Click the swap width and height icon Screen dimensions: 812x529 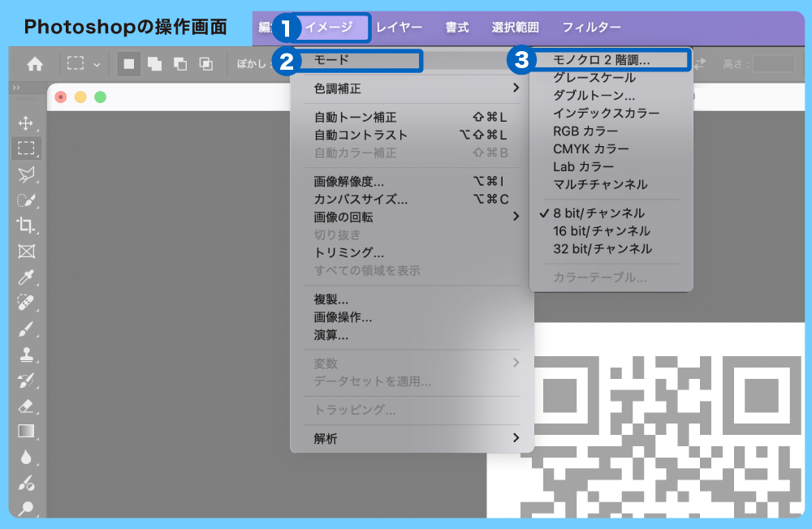[700, 63]
